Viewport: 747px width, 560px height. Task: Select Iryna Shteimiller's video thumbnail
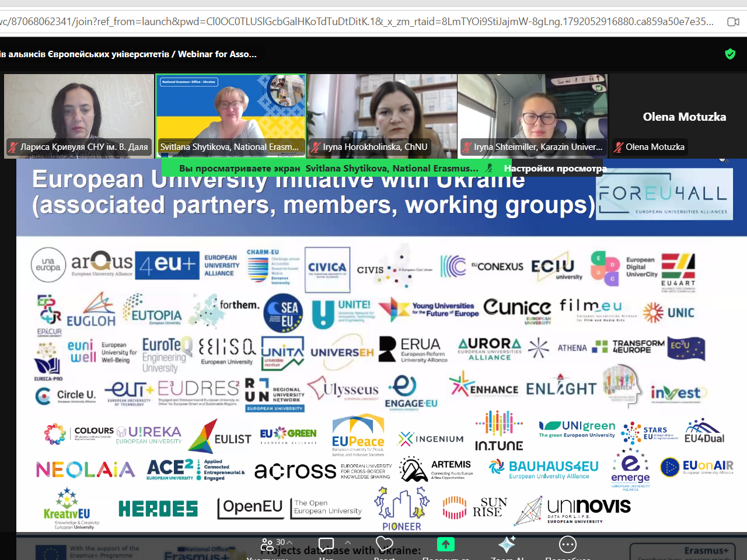(532, 116)
